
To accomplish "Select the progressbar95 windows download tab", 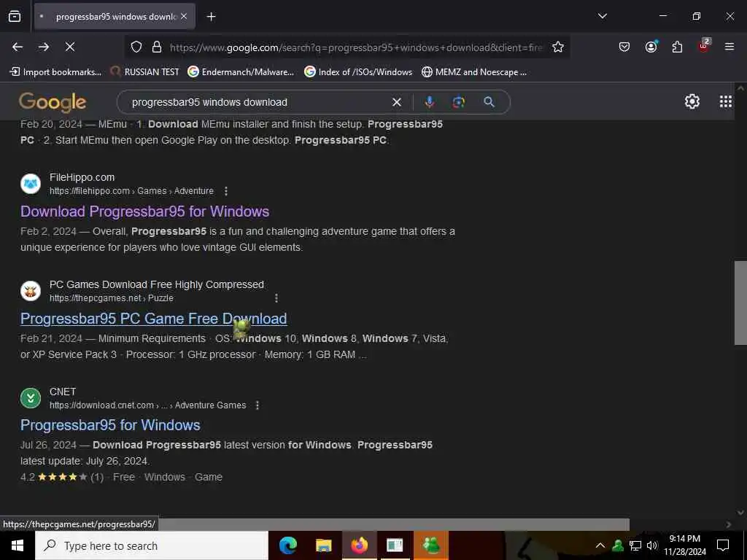I will pyautogui.click(x=115, y=16).
